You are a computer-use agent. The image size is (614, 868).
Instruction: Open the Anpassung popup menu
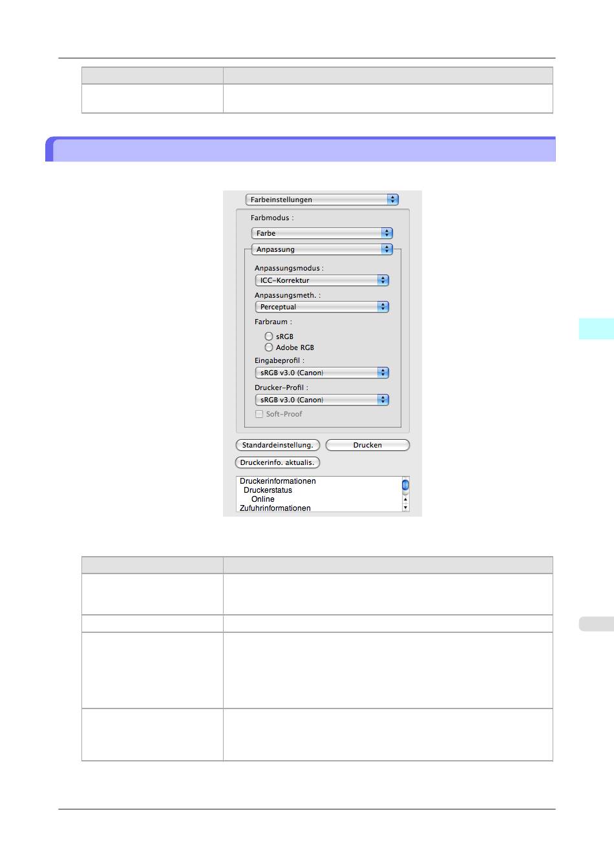[x=322, y=249]
